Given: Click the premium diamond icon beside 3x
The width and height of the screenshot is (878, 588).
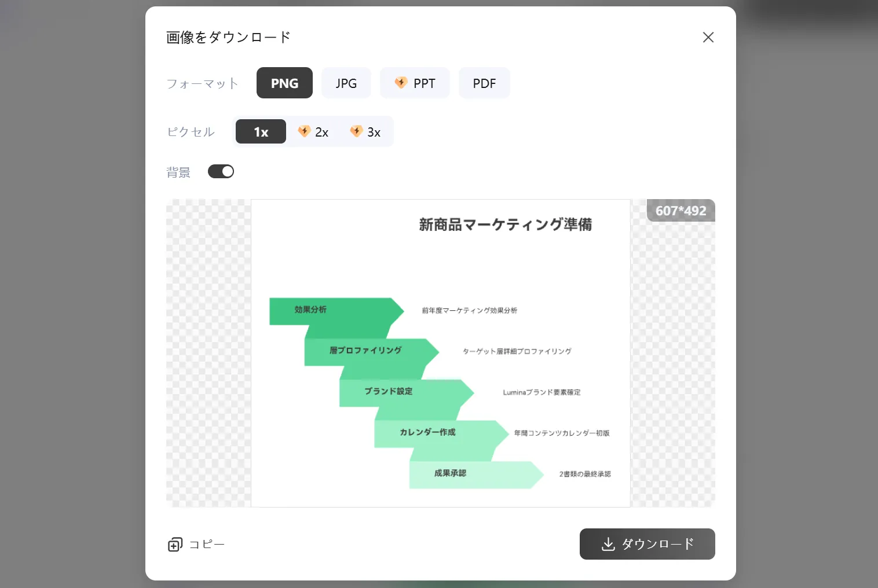Looking at the screenshot, I should point(356,131).
